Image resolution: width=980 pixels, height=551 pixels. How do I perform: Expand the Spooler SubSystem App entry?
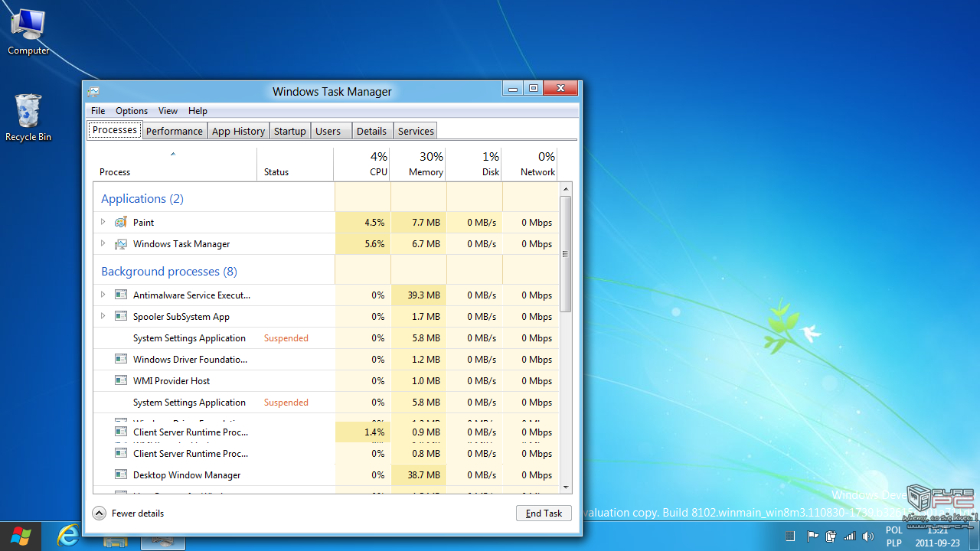point(103,315)
